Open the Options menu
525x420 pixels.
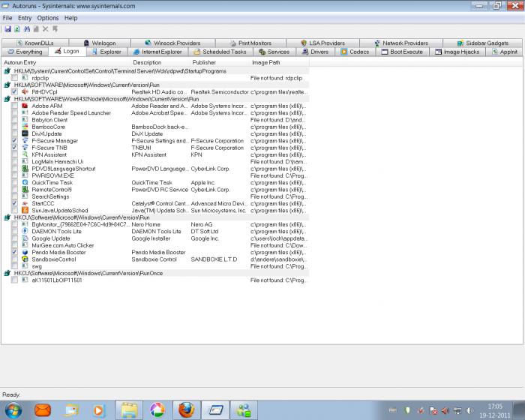[48, 18]
